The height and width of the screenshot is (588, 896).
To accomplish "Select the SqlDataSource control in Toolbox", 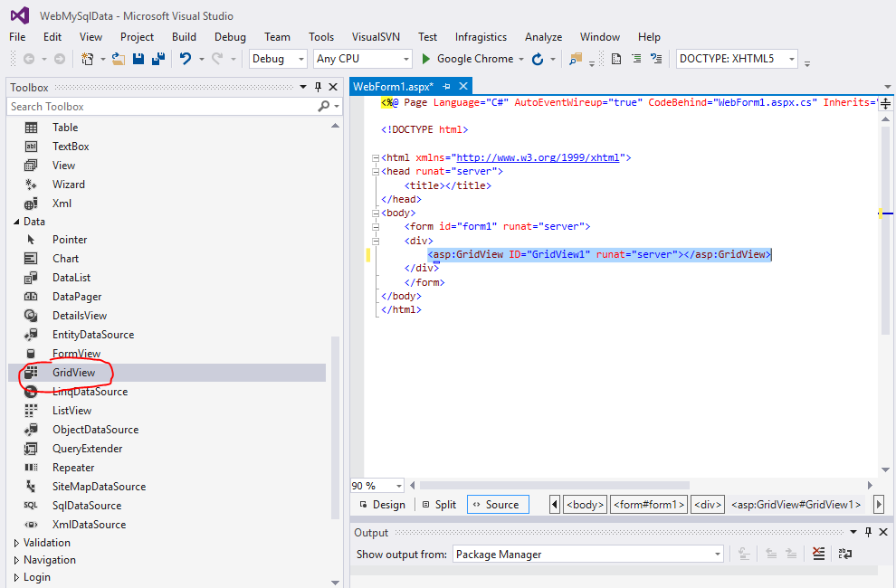I will tap(86, 506).
